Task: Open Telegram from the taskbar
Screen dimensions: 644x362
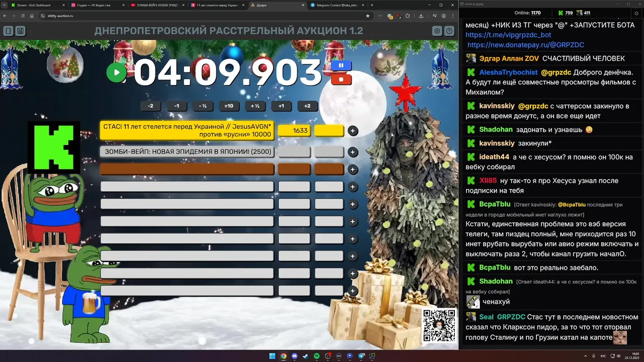Action: pyautogui.click(x=361, y=356)
